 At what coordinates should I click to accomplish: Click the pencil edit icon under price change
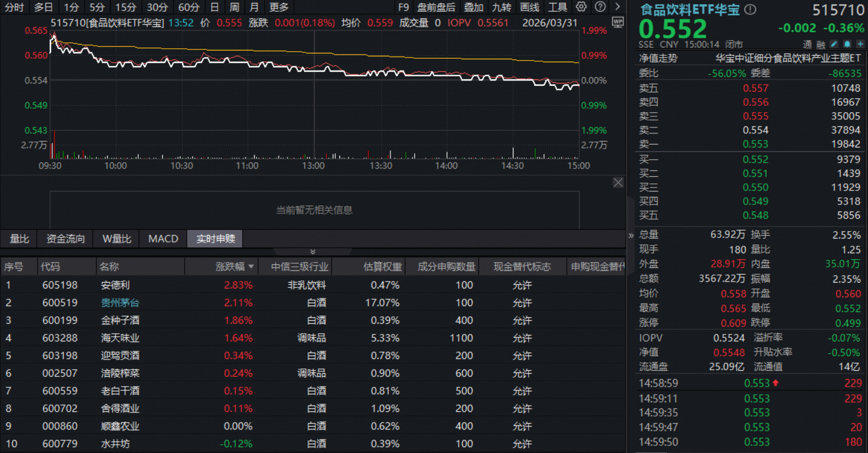click(834, 44)
